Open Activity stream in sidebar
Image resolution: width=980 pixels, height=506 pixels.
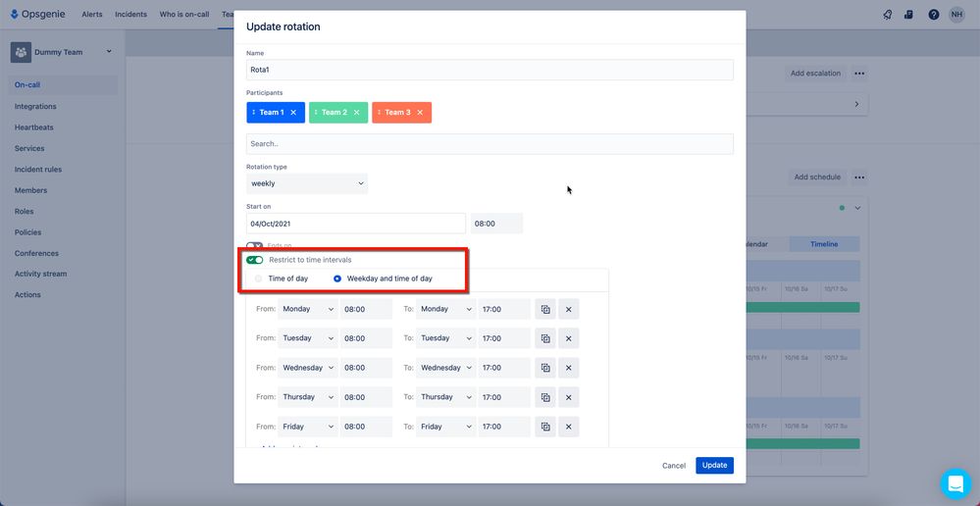point(40,275)
